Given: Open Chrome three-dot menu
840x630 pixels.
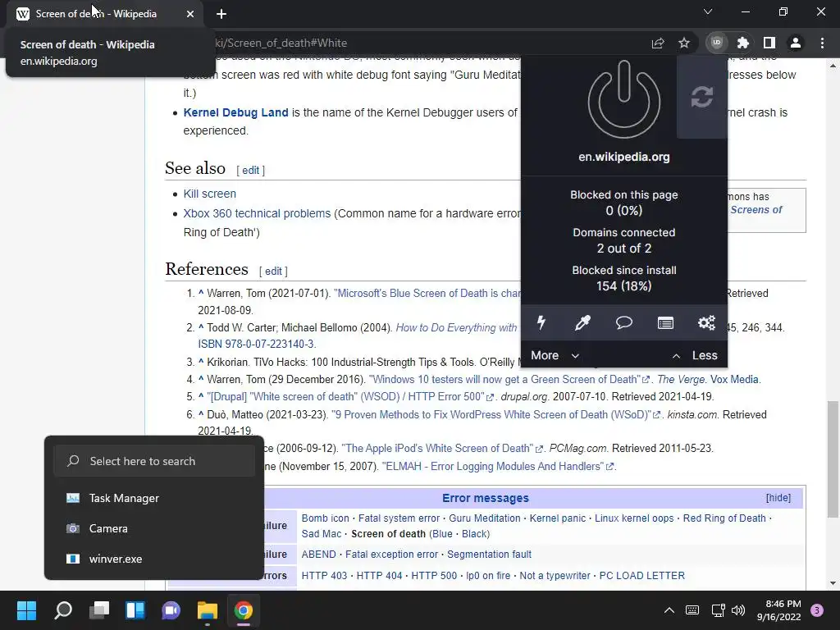Looking at the screenshot, I should 822,43.
